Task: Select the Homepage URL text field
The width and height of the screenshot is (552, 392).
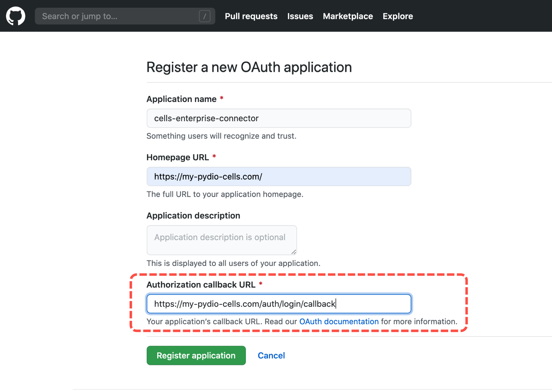Action: pyautogui.click(x=279, y=176)
